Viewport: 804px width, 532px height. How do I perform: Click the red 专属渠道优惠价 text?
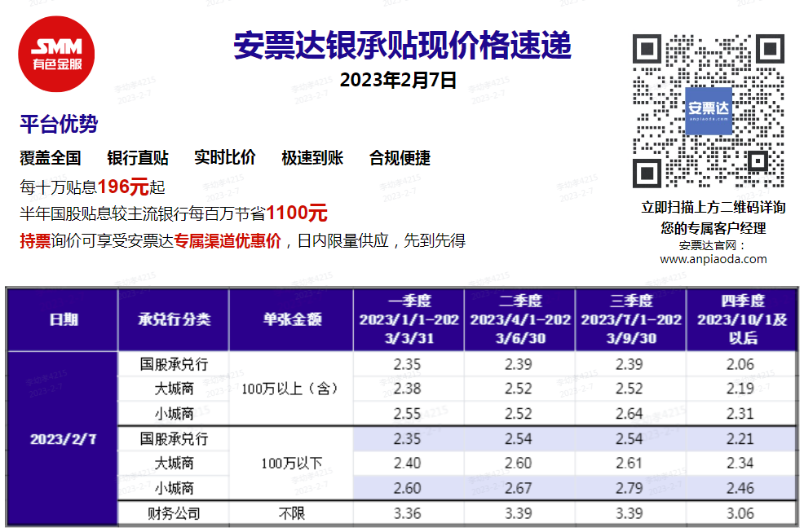[228, 240]
